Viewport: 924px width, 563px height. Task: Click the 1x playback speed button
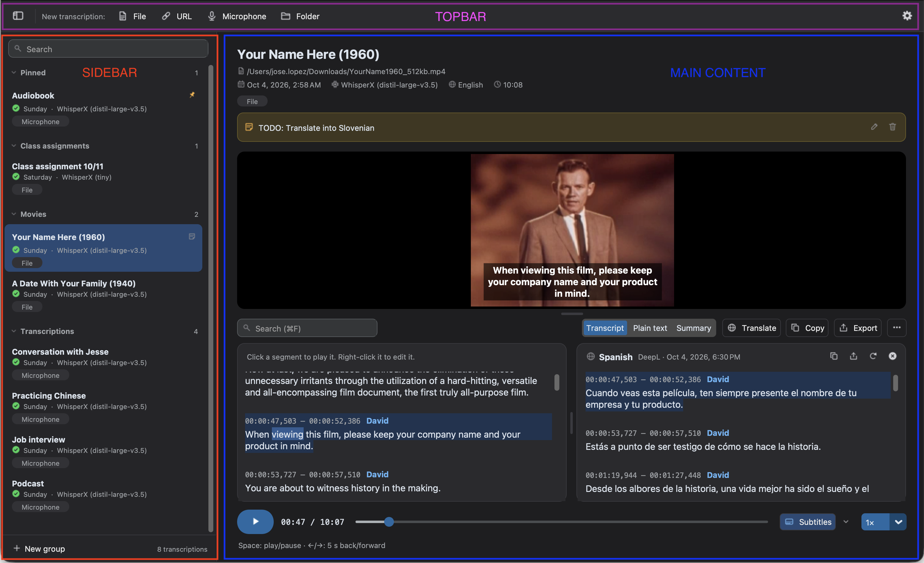pos(875,522)
